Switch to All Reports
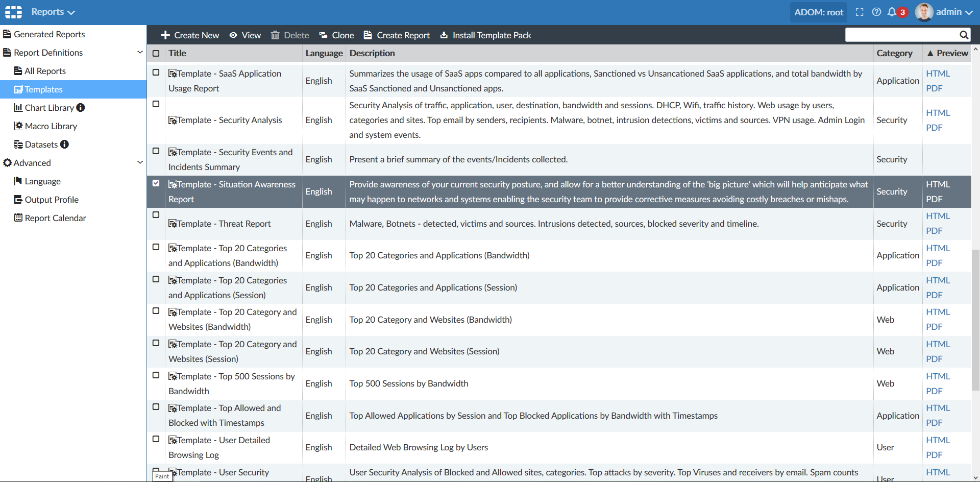 (45, 70)
